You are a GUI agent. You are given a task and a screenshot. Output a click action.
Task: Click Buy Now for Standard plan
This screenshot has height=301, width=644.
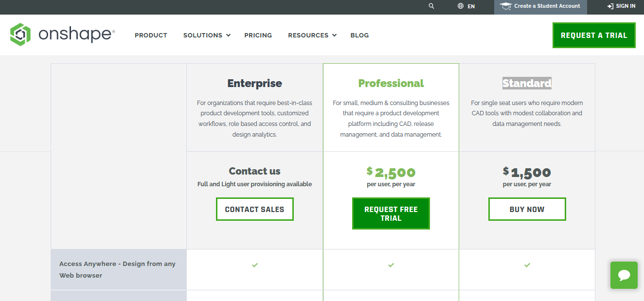(x=527, y=209)
